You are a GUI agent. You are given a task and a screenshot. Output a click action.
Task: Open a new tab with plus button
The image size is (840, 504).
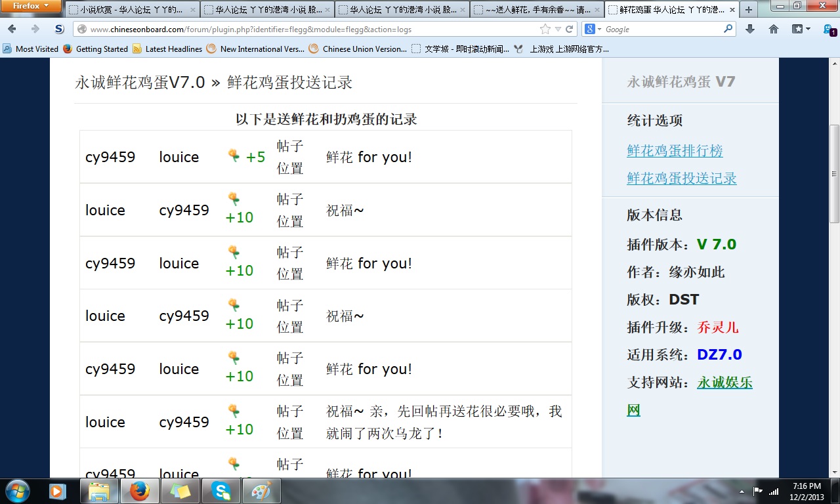pyautogui.click(x=748, y=10)
